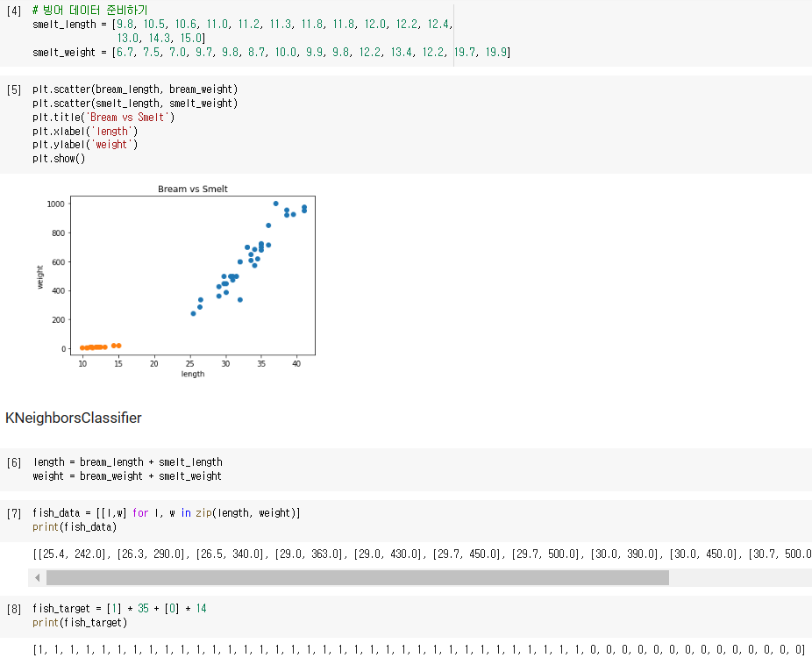Click the '1000' tick on the plot's y-axis

click(x=55, y=204)
